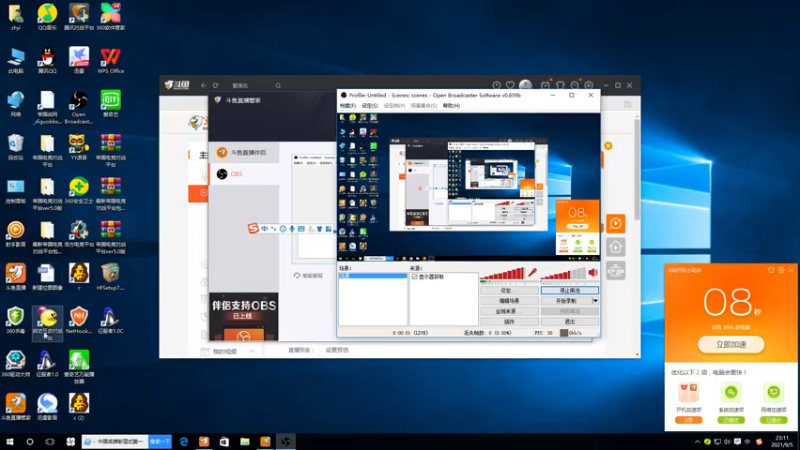Collapse the 我的视频 expander in Douyu
The width and height of the screenshot is (800, 450).
pyautogui.click(x=252, y=352)
